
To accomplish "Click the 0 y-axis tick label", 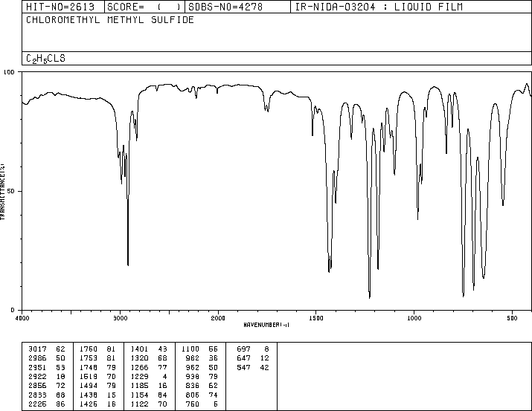I will point(13,310).
